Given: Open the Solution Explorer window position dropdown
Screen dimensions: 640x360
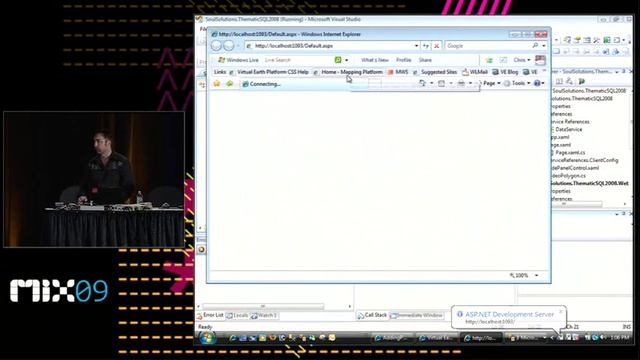Looking at the screenshot, I should coord(617,71).
